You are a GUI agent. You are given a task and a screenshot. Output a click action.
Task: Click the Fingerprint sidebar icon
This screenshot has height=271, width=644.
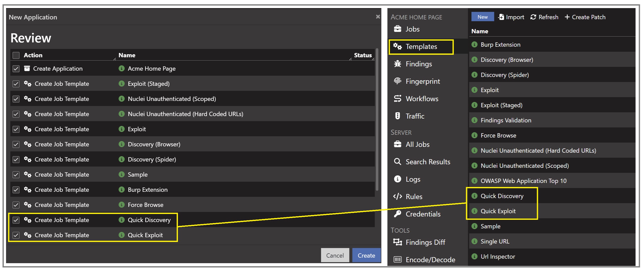coord(397,81)
